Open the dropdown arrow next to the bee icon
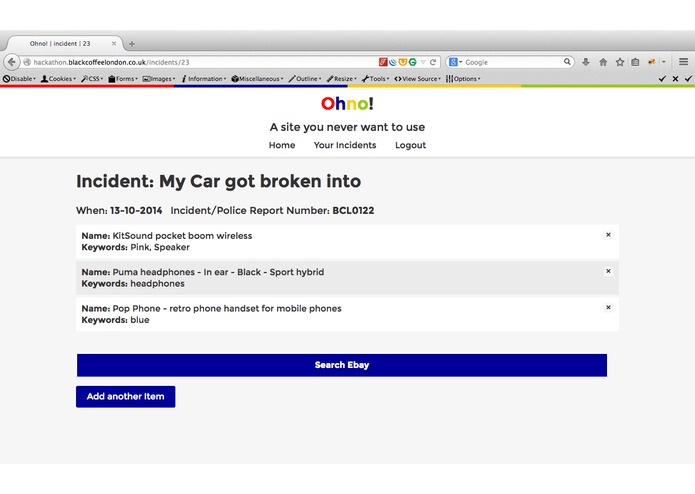 coord(664,62)
